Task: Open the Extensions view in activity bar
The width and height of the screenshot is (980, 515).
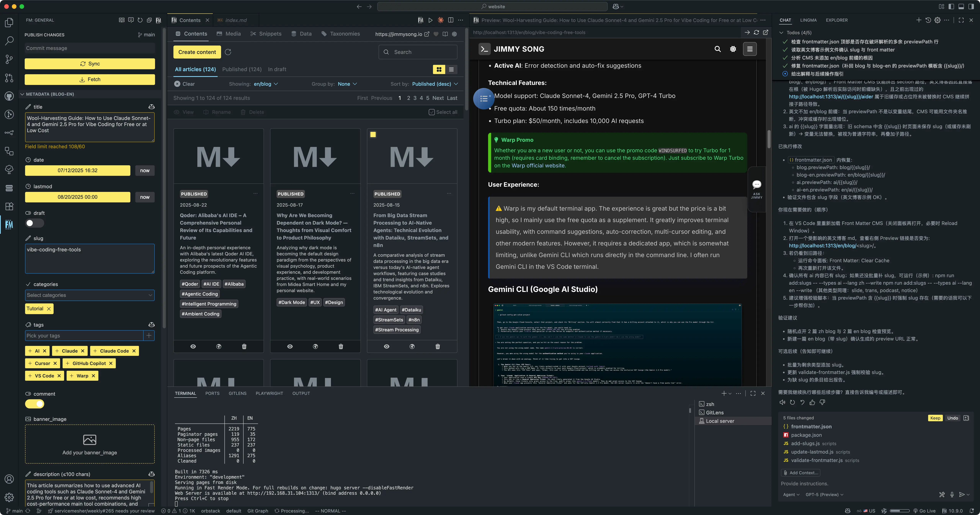Action: pyautogui.click(x=9, y=206)
